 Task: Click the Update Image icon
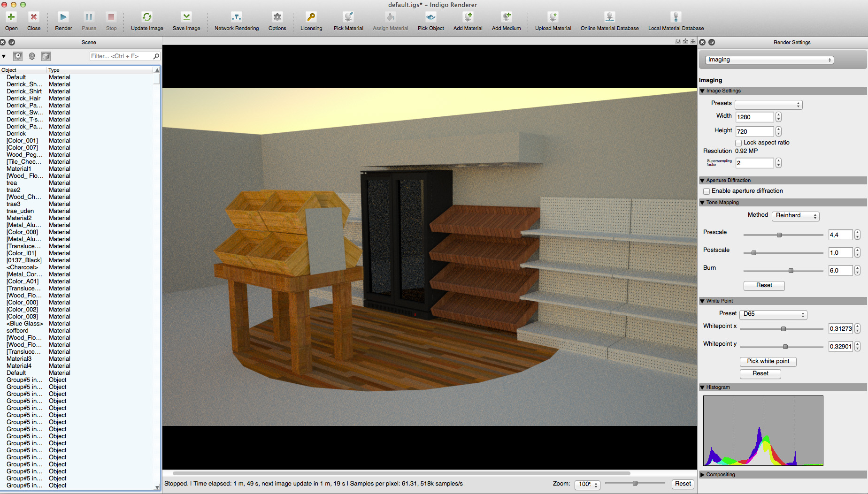point(147,17)
